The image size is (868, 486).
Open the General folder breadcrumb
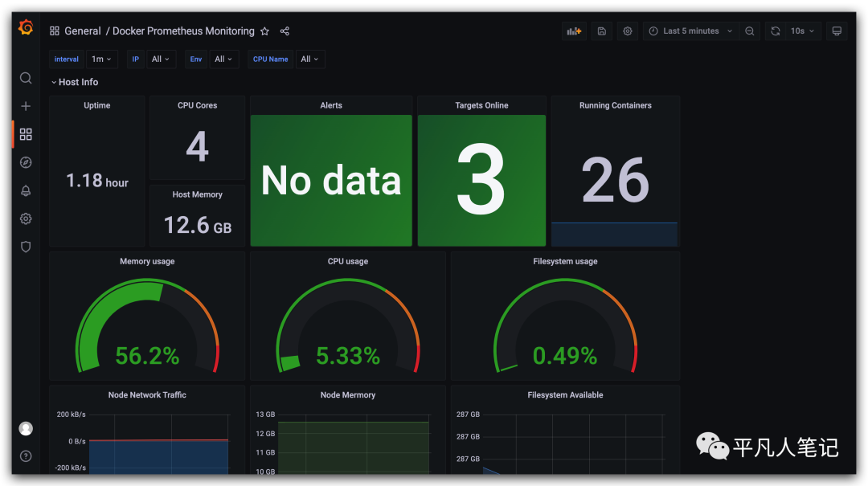coord(82,31)
